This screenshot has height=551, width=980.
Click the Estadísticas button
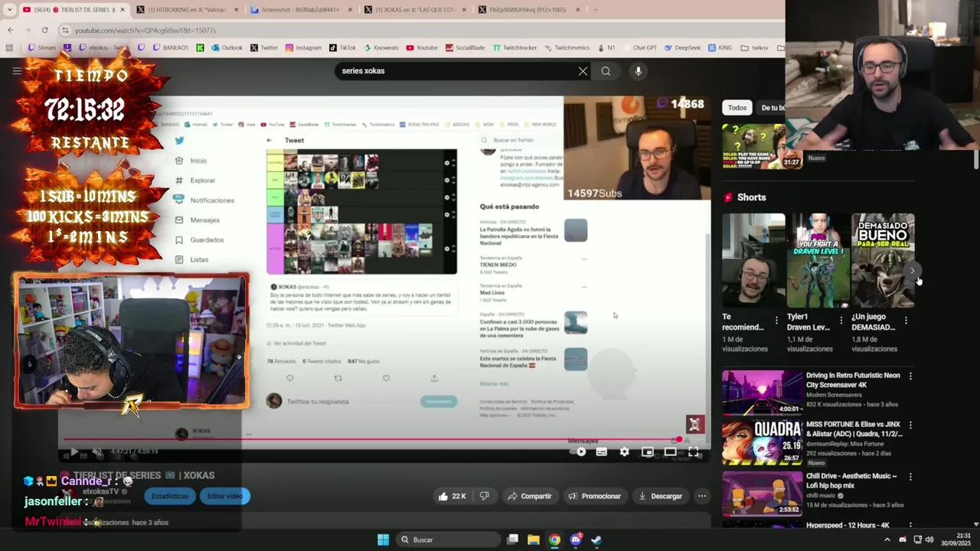click(x=170, y=496)
